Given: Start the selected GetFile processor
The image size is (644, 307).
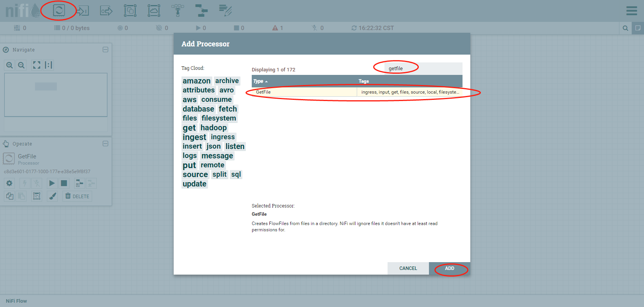Looking at the screenshot, I should [x=52, y=183].
